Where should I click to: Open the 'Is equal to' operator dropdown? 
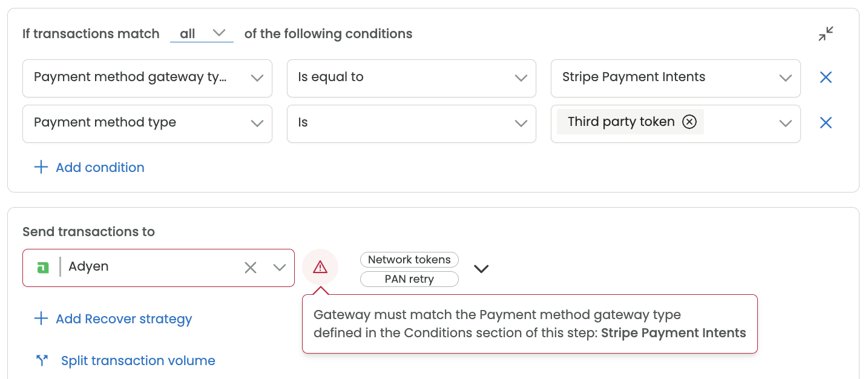point(412,78)
